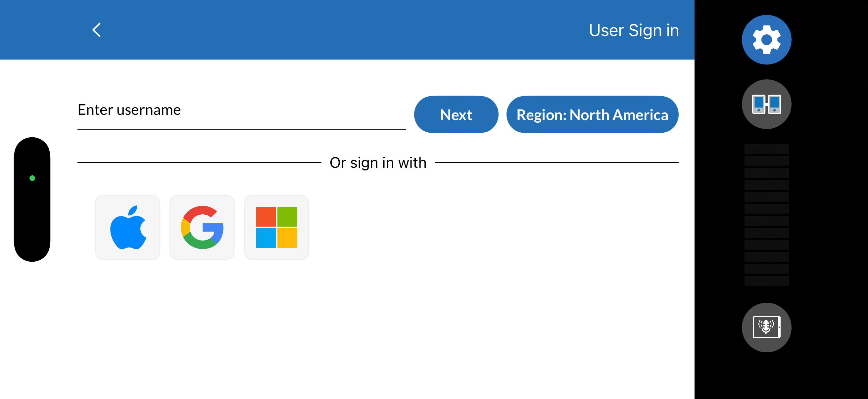Sign in with Apple logo button

[128, 227]
